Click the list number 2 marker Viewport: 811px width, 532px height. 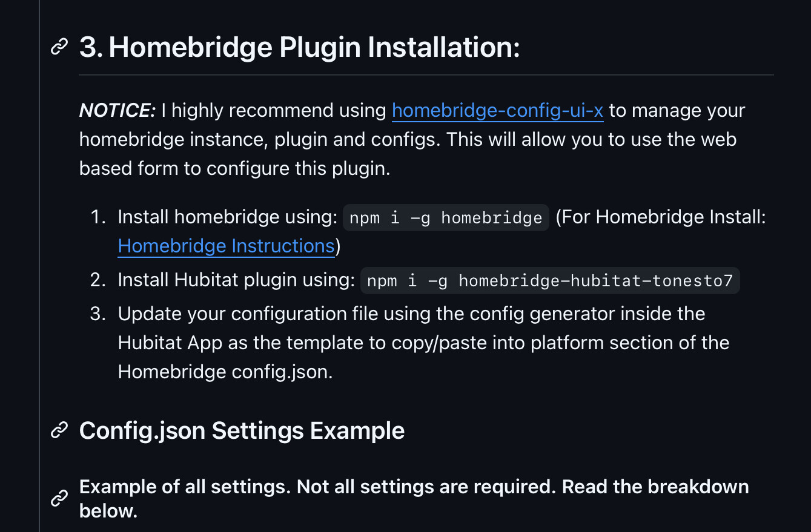[98, 280]
